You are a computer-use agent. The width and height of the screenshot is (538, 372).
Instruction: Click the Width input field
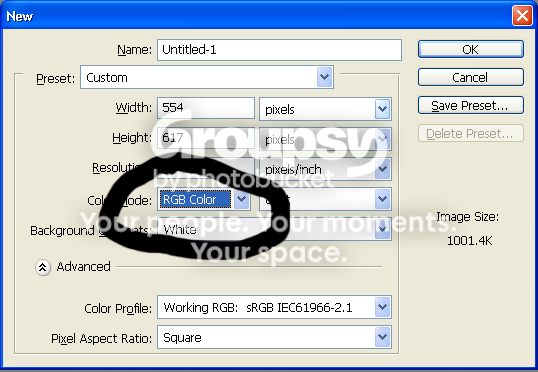pos(206,108)
